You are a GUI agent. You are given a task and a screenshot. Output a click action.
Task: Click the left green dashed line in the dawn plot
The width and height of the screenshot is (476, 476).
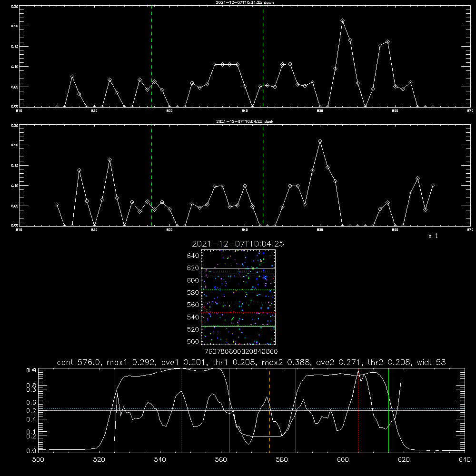pyautogui.click(x=151, y=56)
